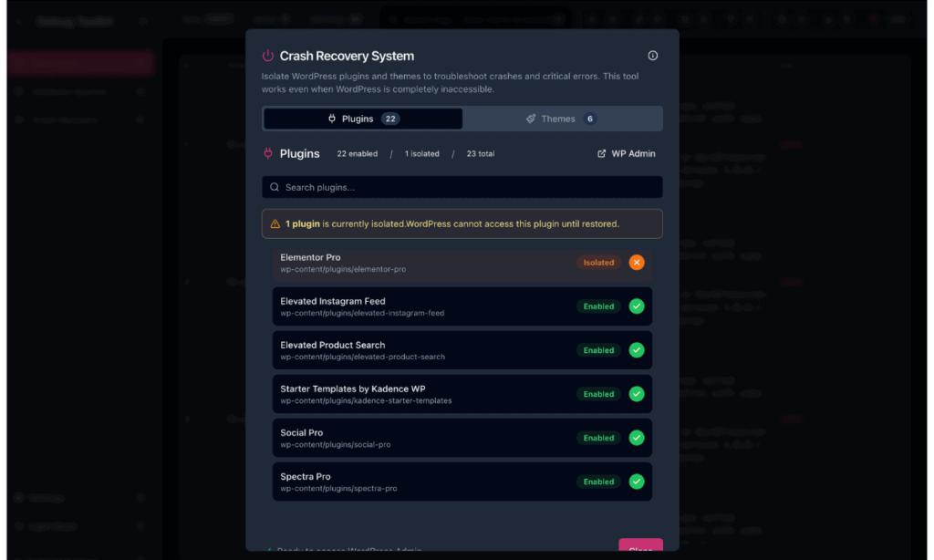Click path wp-content/plugins/kadence-starter-templates
This screenshot has width=934, height=560.
pyautogui.click(x=366, y=400)
